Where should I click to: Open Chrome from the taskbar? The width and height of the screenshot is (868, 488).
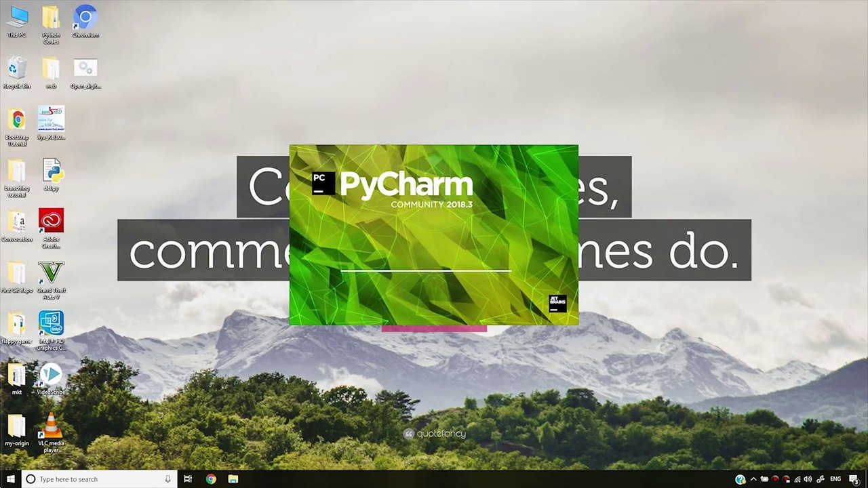(211, 479)
